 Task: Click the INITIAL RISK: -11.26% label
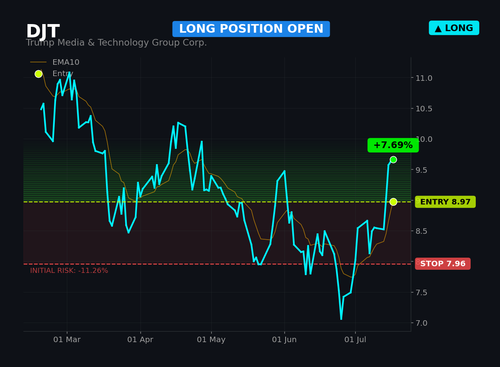click(x=69, y=271)
